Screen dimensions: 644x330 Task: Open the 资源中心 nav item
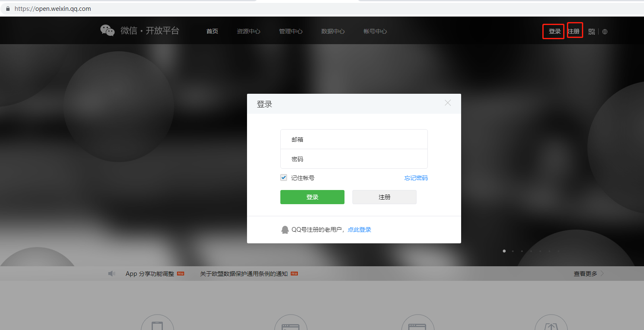click(249, 31)
